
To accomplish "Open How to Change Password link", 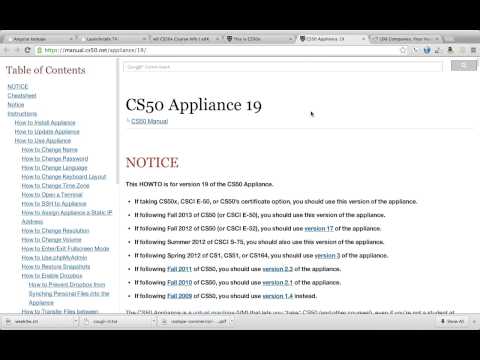I will [55, 159].
